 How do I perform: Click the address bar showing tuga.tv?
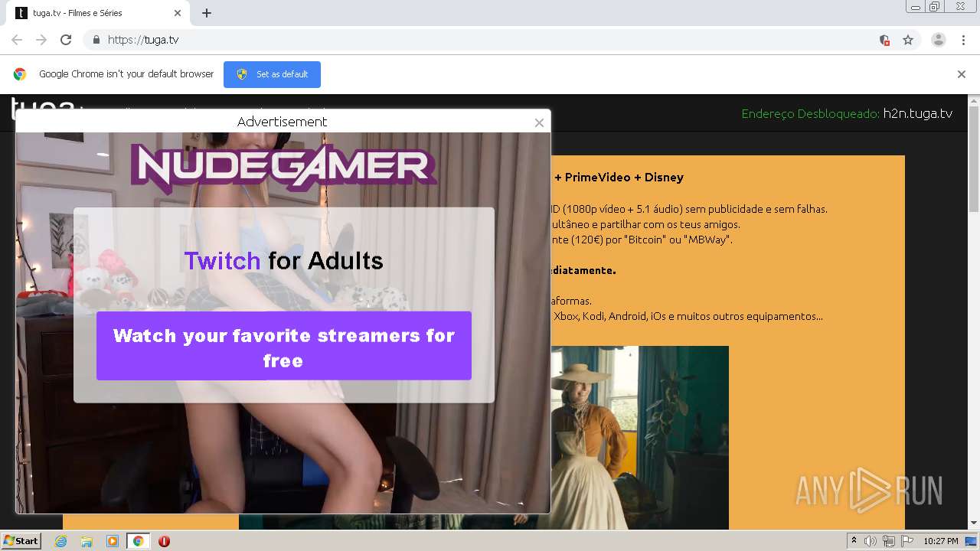click(490, 40)
